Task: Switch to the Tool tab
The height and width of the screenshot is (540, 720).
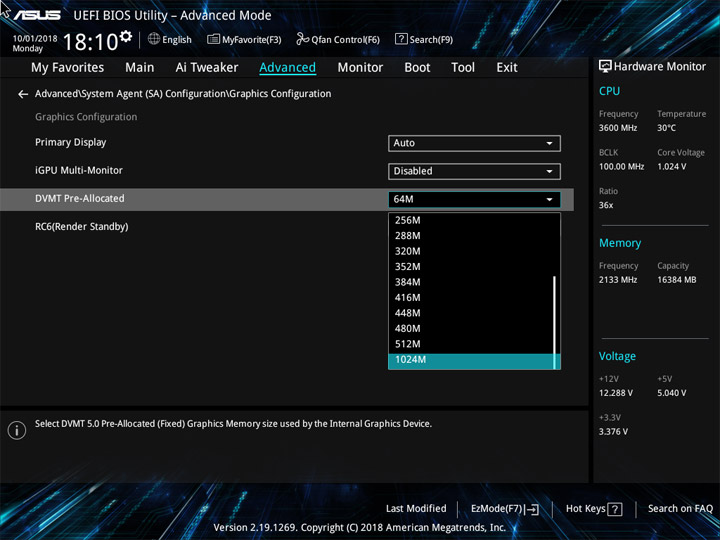Action: point(463,68)
